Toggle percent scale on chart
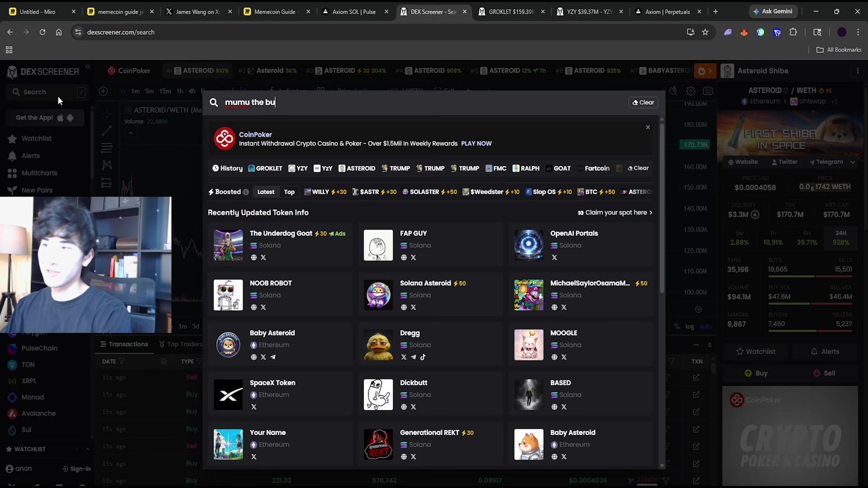This screenshot has height=488, width=868. [x=677, y=326]
